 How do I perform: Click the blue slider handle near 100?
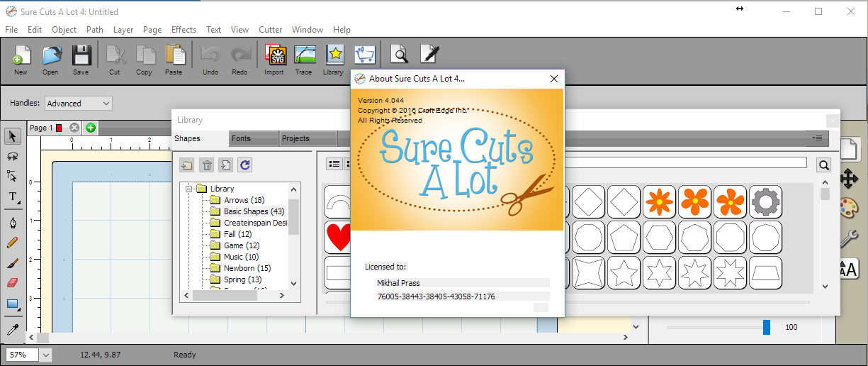tap(767, 327)
